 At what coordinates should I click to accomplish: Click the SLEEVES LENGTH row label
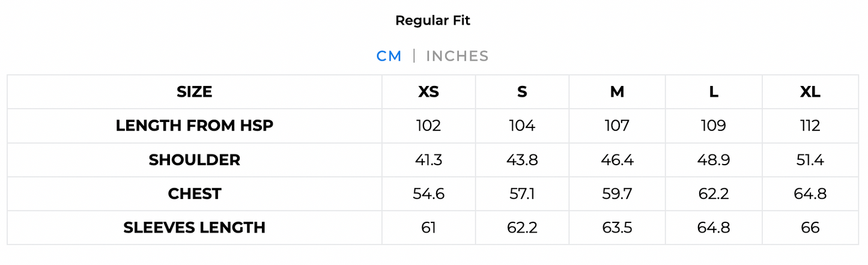pyautogui.click(x=195, y=228)
